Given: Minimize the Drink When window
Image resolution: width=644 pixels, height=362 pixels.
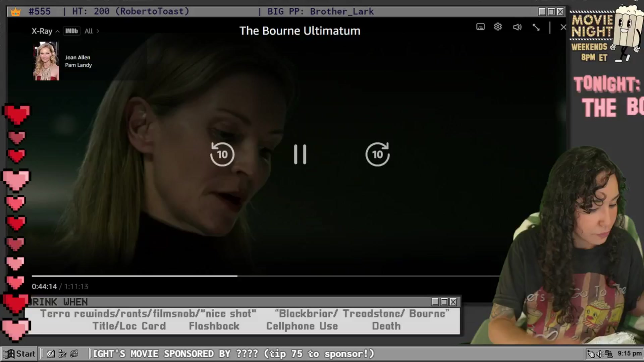Looking at the screenshot, I should (x=435, y=302).
